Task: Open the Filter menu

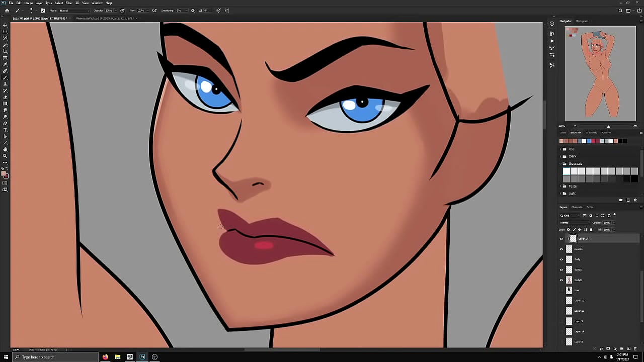Action: click(69, 3)
